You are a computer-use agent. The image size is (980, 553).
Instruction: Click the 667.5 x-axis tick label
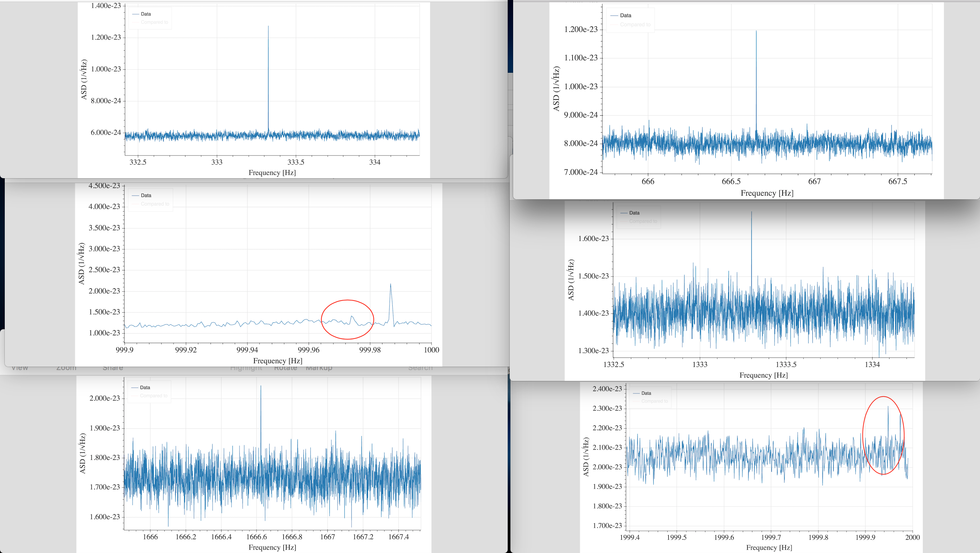897,182
